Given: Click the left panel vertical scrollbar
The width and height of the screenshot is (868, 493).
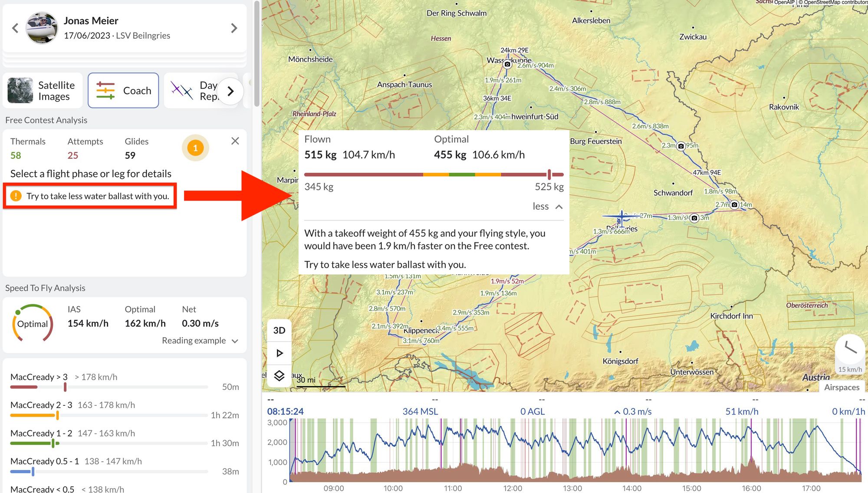Looking at the screenshot, I should click(257, 53).
